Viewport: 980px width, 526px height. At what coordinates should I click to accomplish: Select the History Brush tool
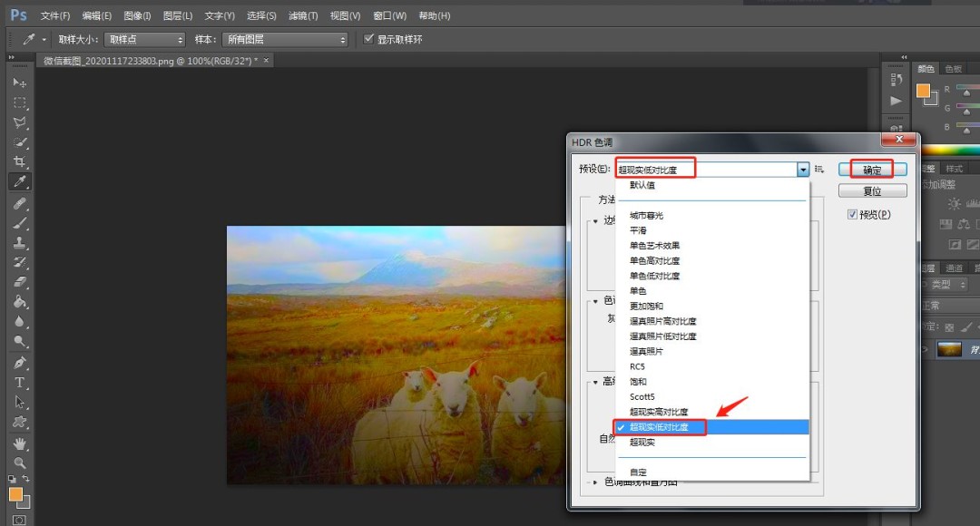(19, 262)
